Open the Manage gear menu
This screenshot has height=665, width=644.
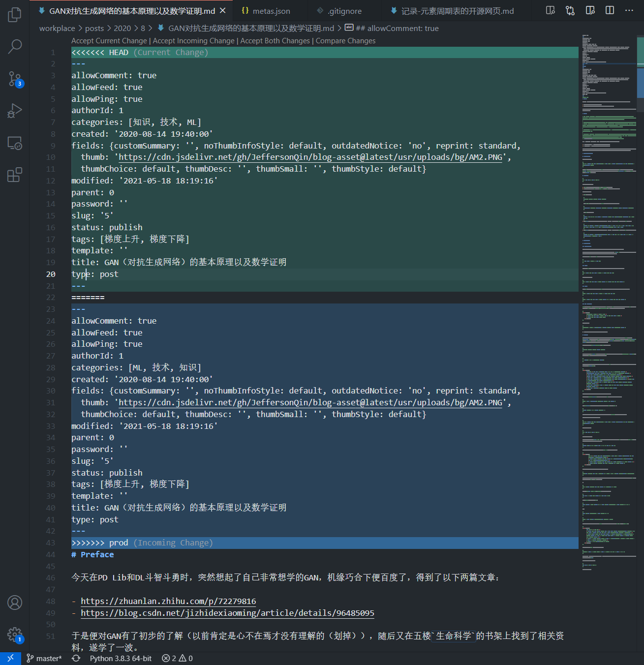click(x=15, y=635)
